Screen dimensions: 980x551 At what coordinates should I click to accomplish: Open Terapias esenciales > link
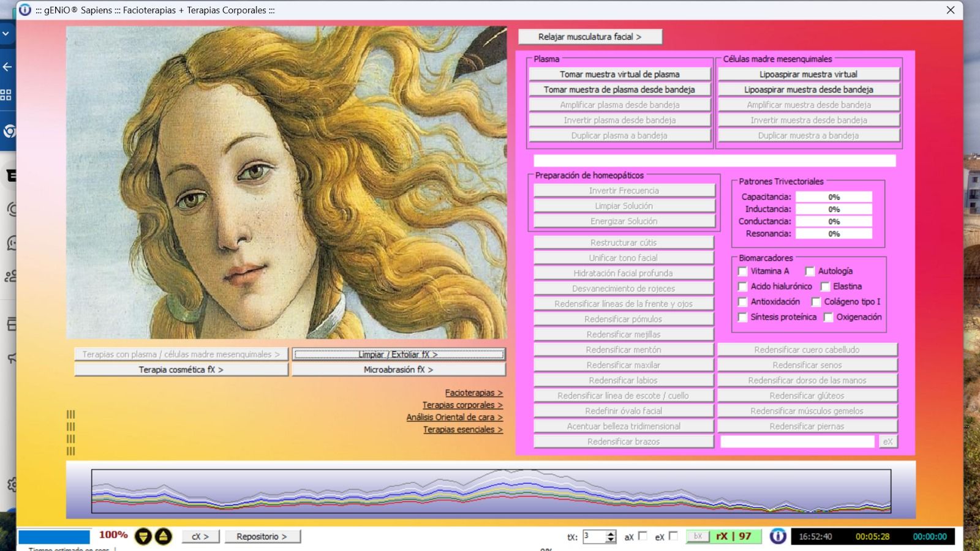point(462,430)
